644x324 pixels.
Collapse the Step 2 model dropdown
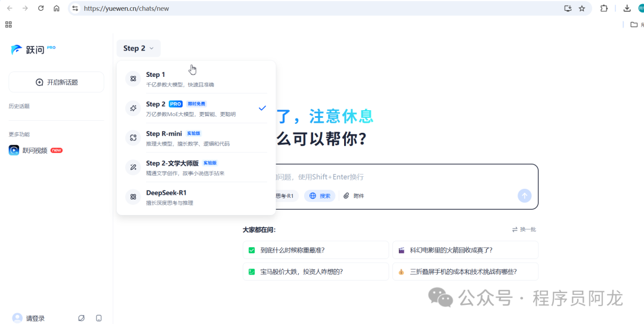pyautogui.click(x=138, y=48)
